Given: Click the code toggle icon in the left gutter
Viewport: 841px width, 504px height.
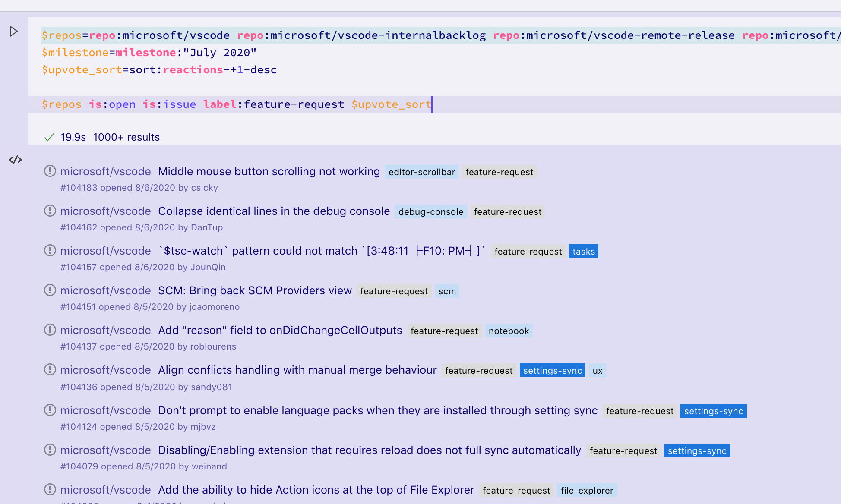Looking at the screenshot, I should coord(16,160).
